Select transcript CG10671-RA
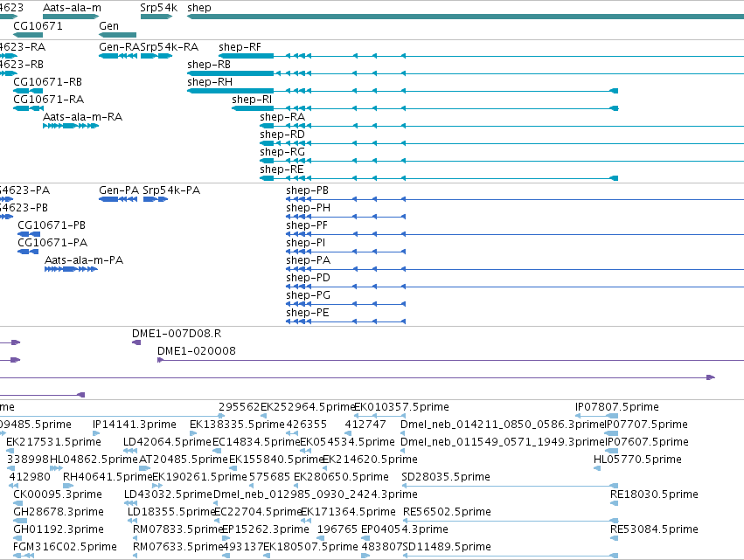 point(48,100)
